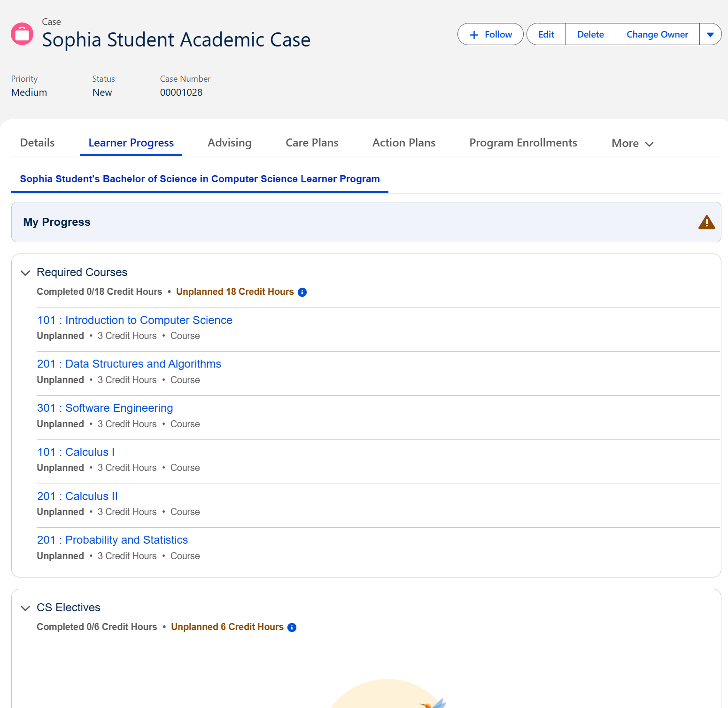Image resolution: width=728 pixels, height=708 pixels.
Task: Select Sophia Student's Learner Program subtab
Action: click(x=199, y=179)
